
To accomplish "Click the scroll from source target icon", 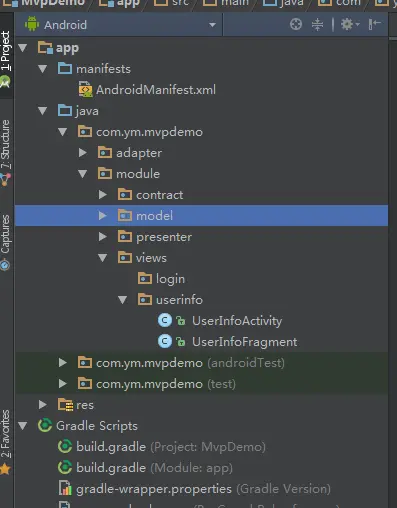I will 296,24.
